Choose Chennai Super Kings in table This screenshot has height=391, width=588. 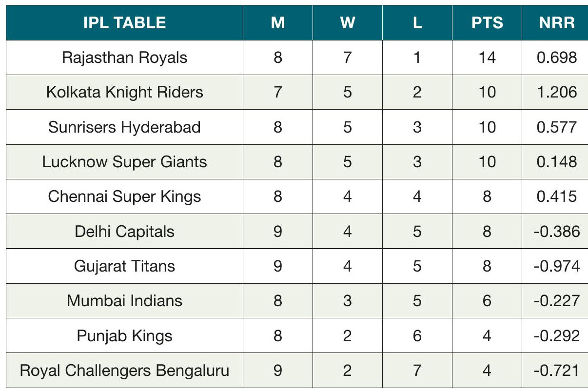click(x=124, y=196)
